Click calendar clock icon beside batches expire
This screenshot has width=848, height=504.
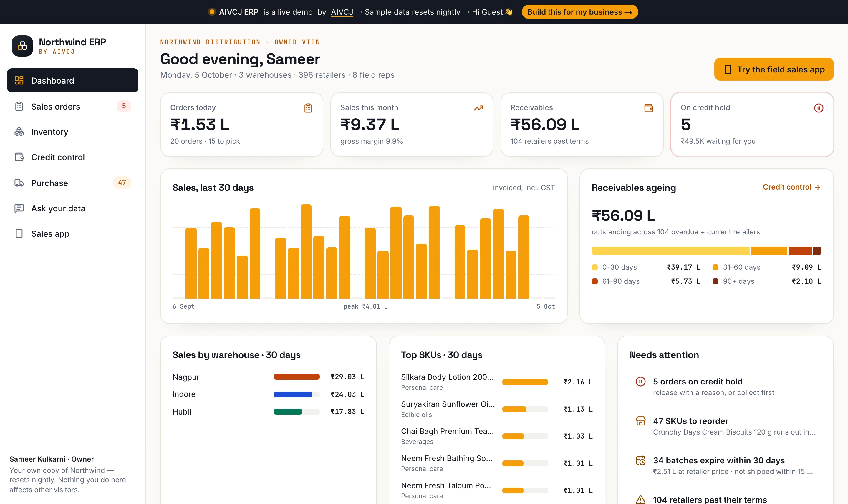tap(640, 460)
